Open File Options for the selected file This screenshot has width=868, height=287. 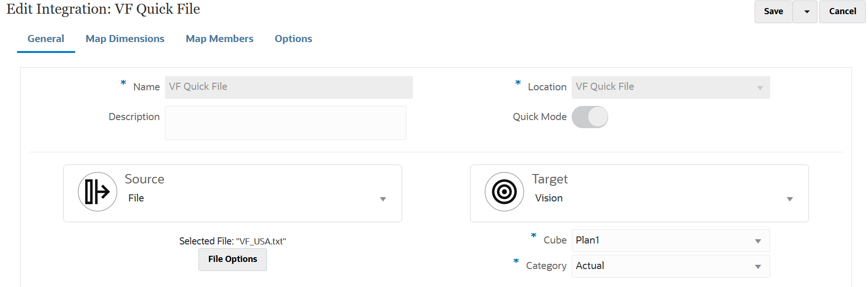tap(232, 259)
